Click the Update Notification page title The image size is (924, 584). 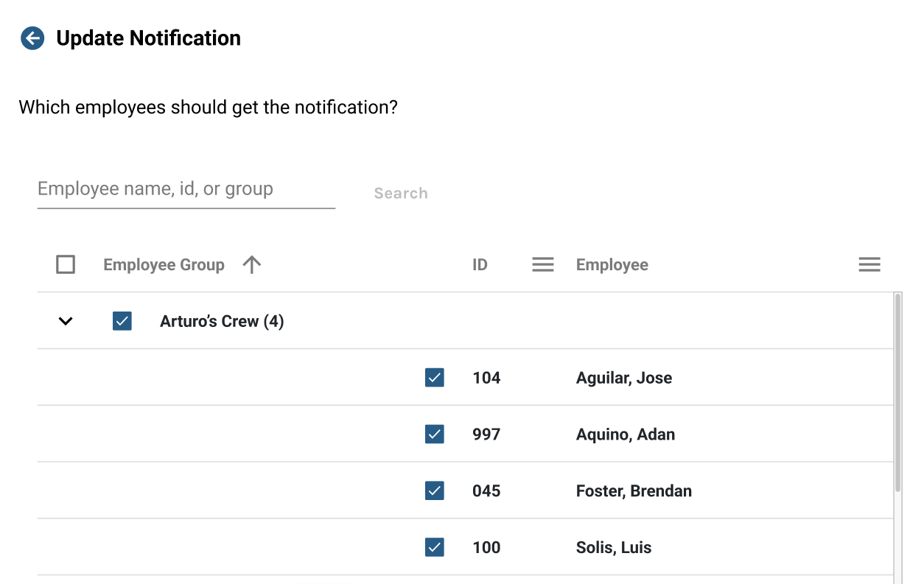tap(149, 38)
